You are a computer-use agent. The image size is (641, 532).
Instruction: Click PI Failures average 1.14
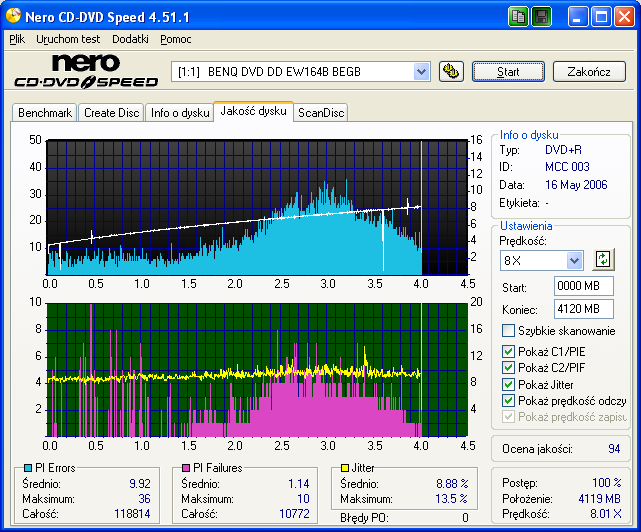click(x=299, y=484)
